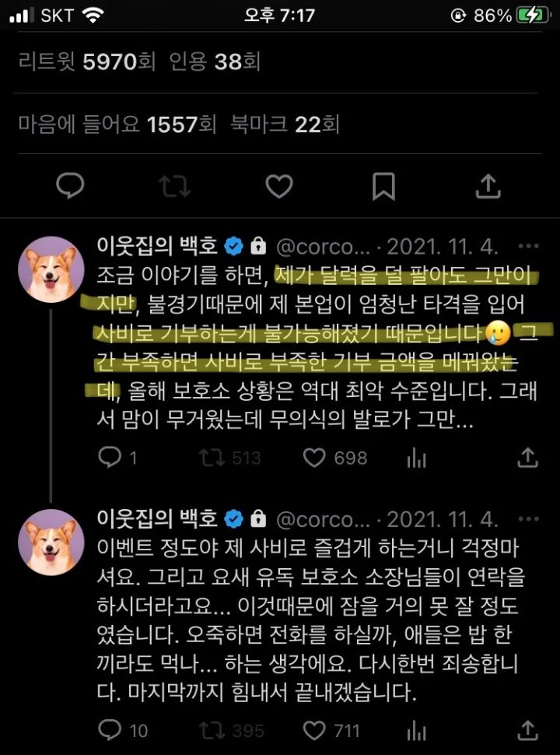Viewport: 560px width, 755px height.
Task: Open the corgi avatar on second reply
Action: click(51, 543)
